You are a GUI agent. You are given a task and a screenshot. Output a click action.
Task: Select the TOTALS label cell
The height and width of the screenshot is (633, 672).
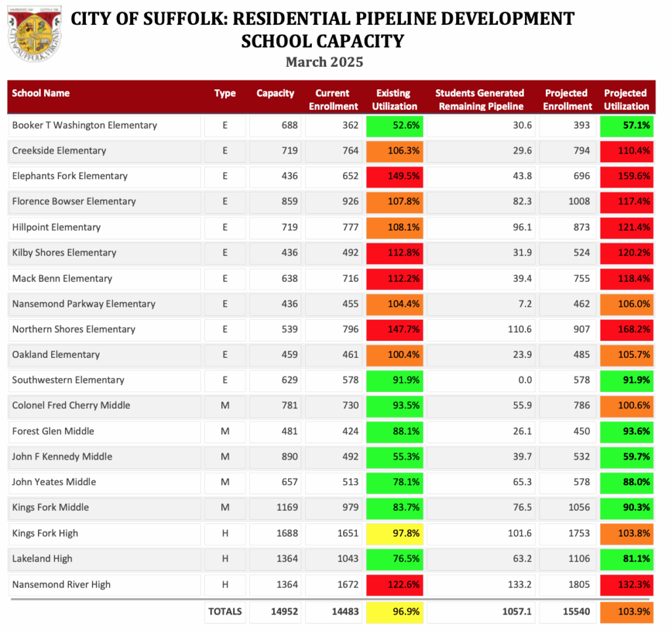tap(225, 611)
